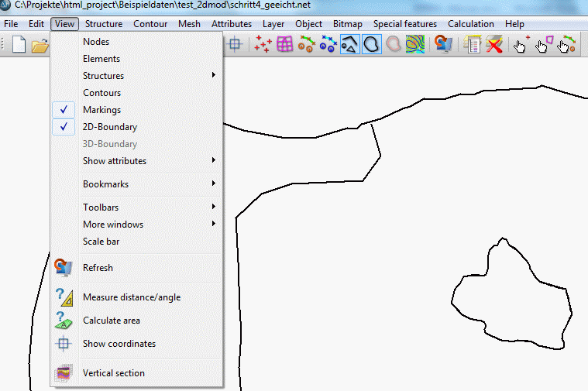Open the Layer menu
The image size is (588, 391).
273,24
